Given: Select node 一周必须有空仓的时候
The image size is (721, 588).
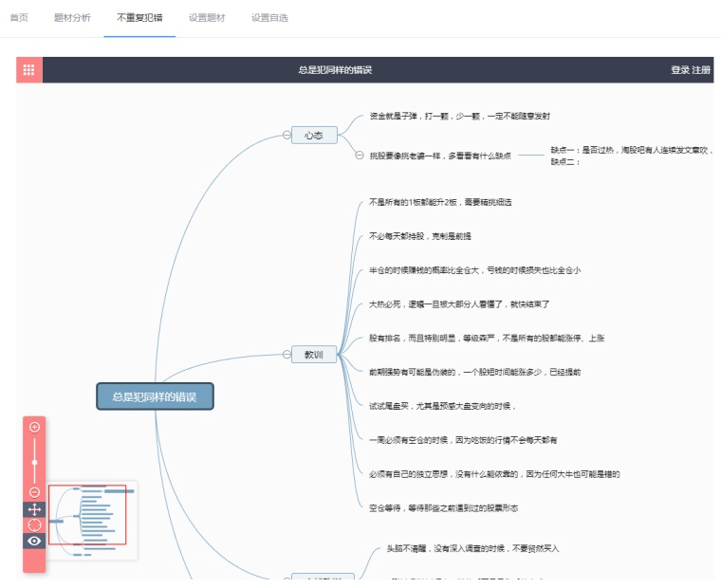Looking at the screenshot, I should (463, 440).
